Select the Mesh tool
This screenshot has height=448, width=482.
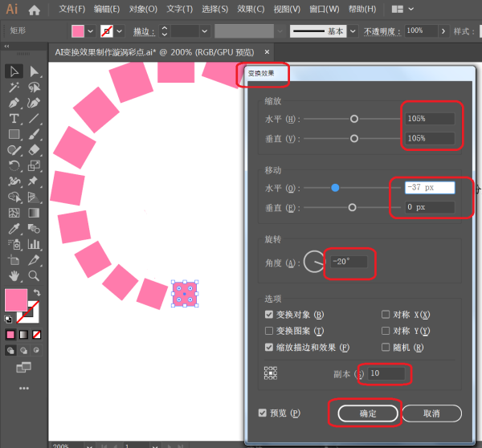[x=14, y=213]
